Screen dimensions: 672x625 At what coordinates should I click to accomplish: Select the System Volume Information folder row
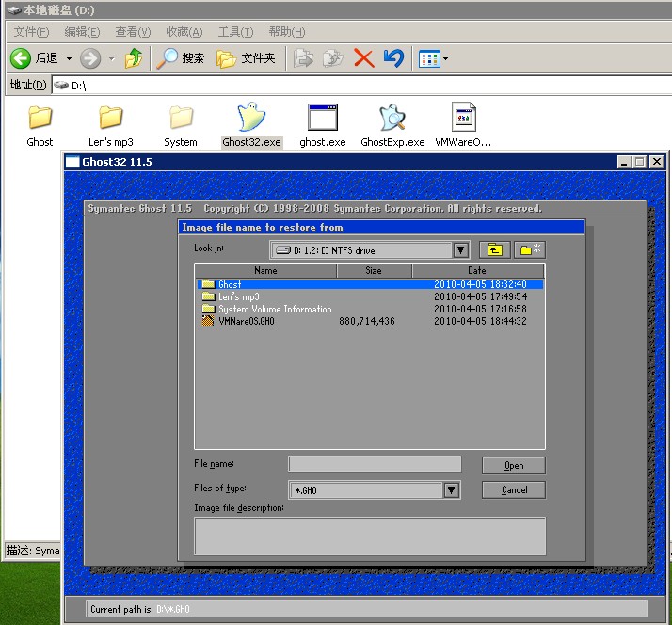pos(370,309)
